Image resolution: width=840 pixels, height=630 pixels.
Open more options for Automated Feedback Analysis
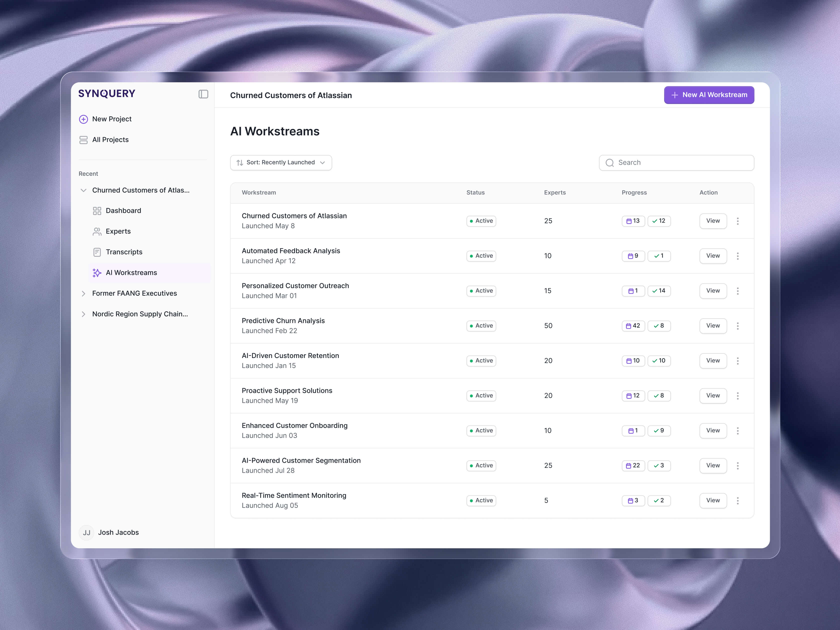(x=738, y=256)
